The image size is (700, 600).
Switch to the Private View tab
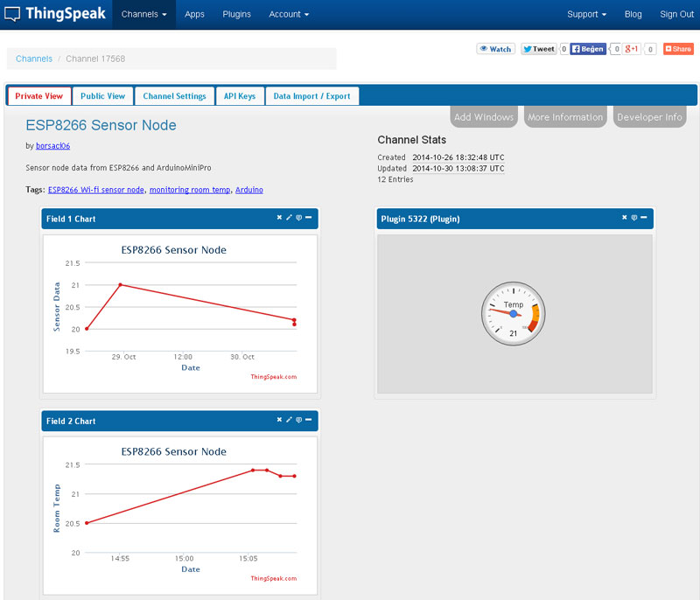(39, 96)
